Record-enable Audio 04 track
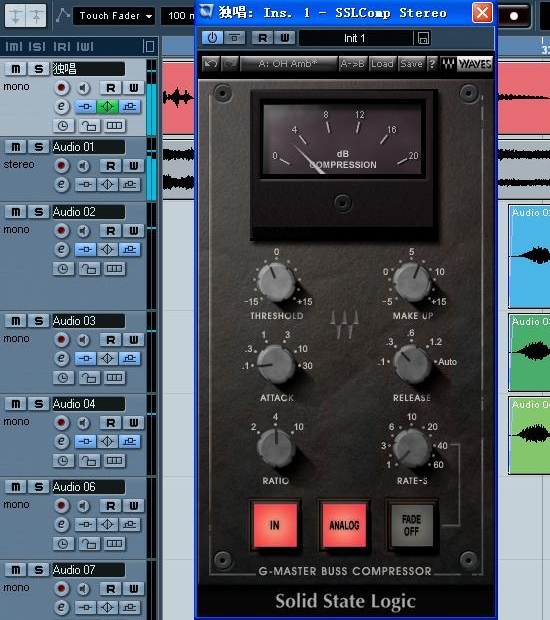550x620 pixels. pyautogui.click(x=61, y=423)
